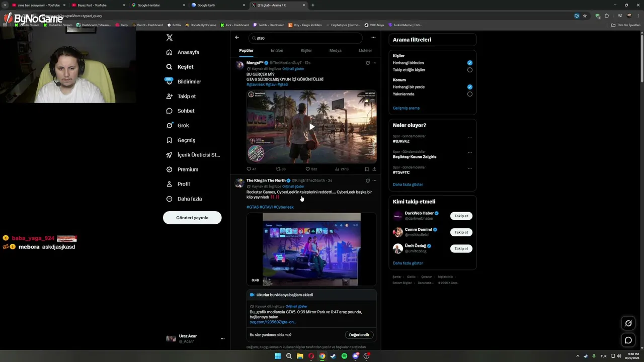Click Gönderi yayınla button
Viewport: 644px width, 362px height.
click(x=192, y=218)
